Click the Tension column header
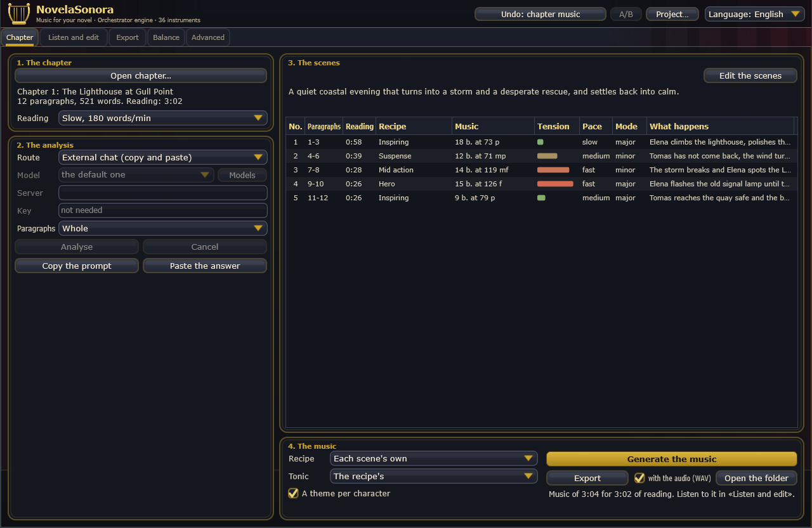 tap(557, 126)
